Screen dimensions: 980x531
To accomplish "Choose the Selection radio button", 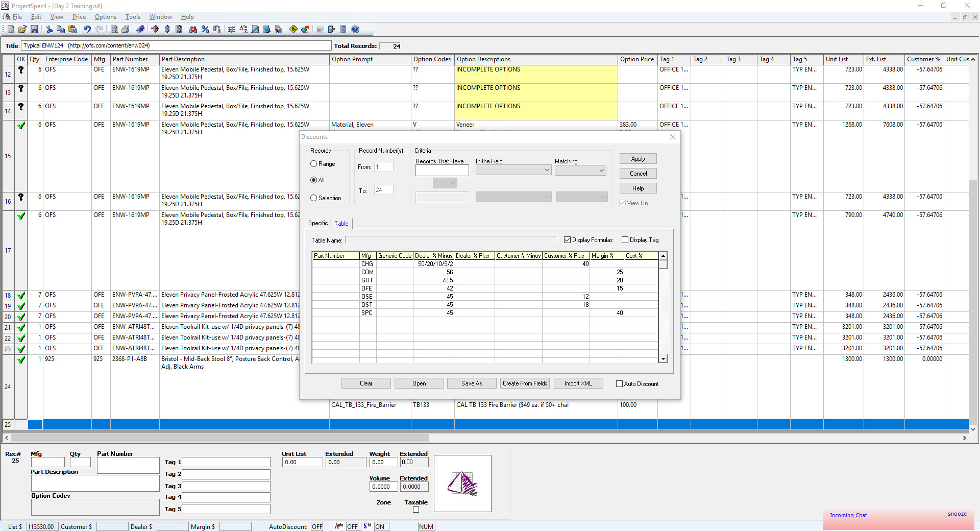I will point(314,198).
